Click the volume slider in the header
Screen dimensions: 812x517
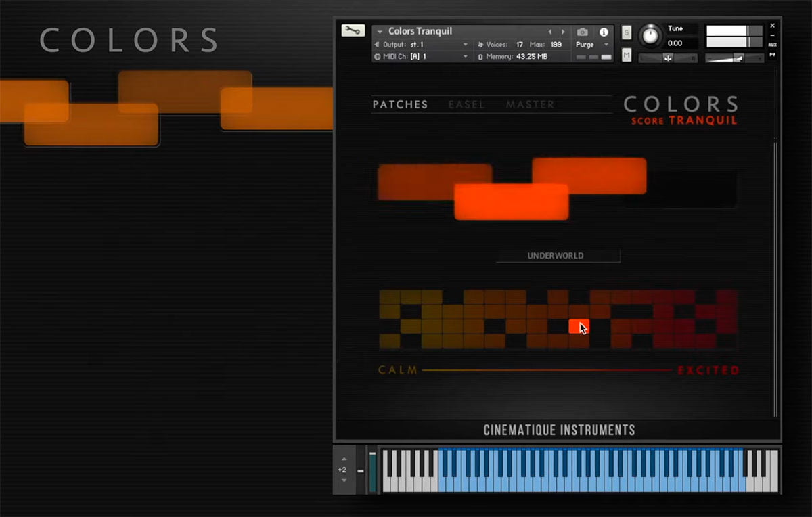(x=735, y=58)
